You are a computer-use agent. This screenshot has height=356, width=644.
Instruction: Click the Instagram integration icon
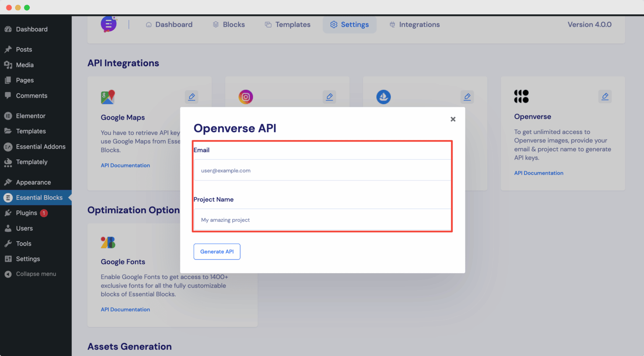(246, 97)
